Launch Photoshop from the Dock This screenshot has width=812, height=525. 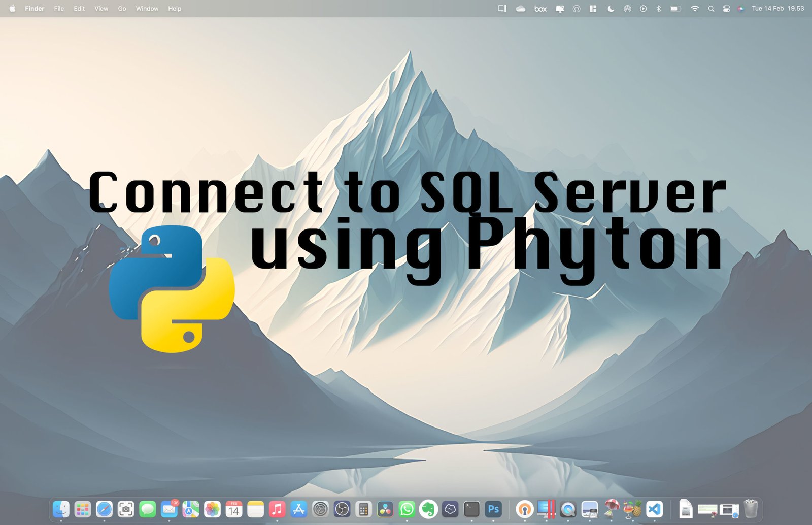(493, 510)
